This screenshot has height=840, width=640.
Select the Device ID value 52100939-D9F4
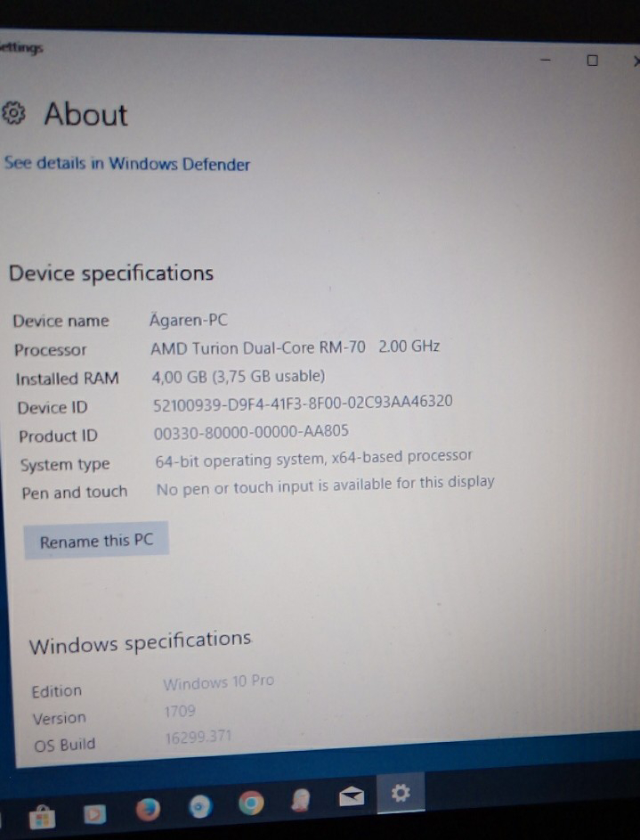coord(303,403)
